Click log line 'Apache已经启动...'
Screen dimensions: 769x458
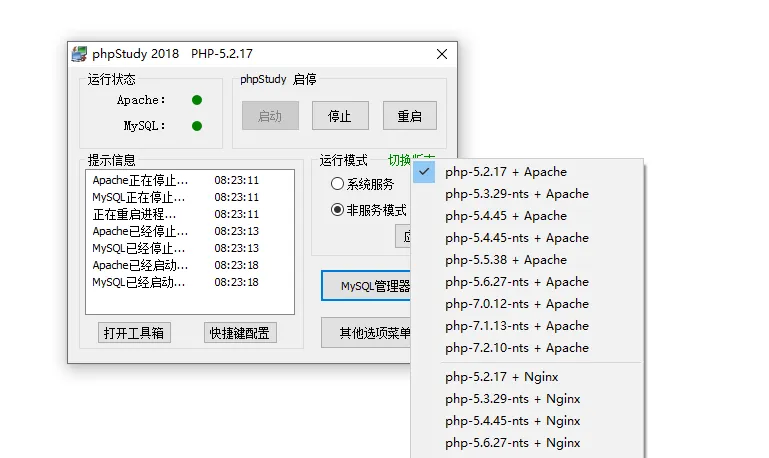(x=176, y=265)
